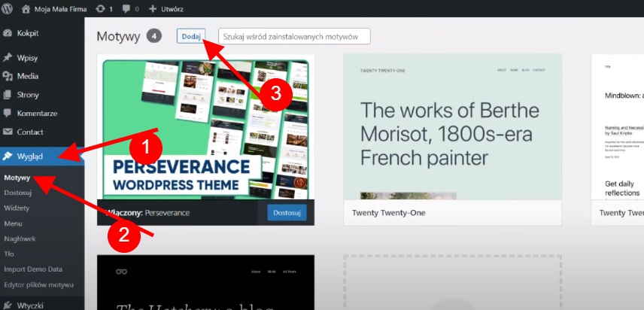Click the Kokpit dashboard icon

(8, 33)
